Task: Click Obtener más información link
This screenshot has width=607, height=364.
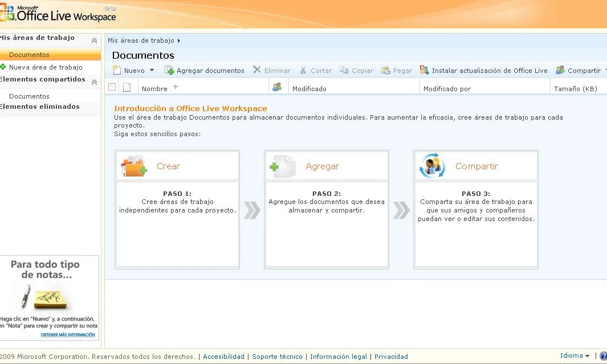Action: pos(68,334)
